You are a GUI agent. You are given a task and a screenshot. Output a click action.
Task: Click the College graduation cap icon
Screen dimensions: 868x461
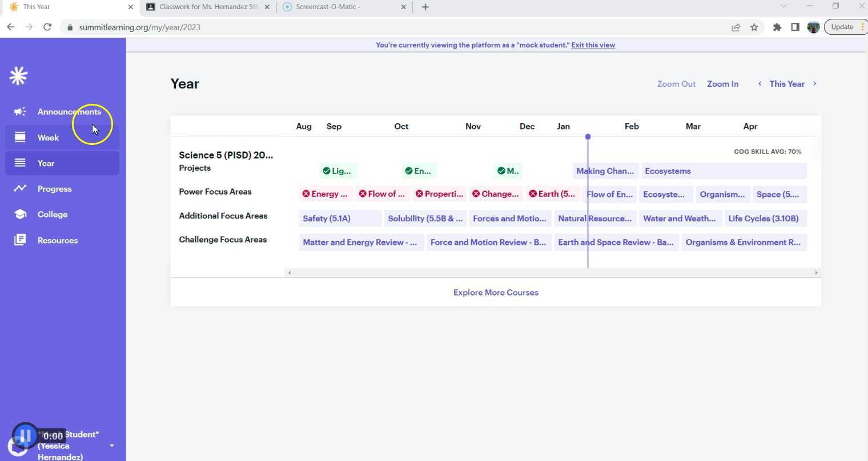click(20, 215)
